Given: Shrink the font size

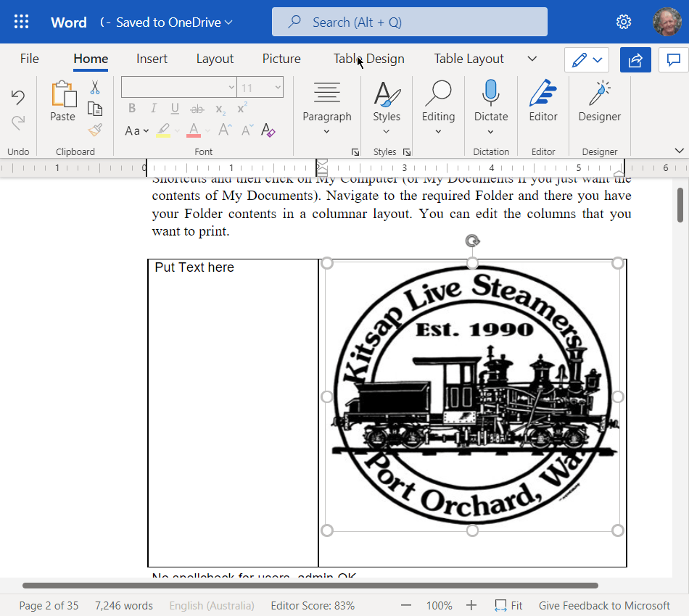Looking at the screenshot, I should click(247, 130).
